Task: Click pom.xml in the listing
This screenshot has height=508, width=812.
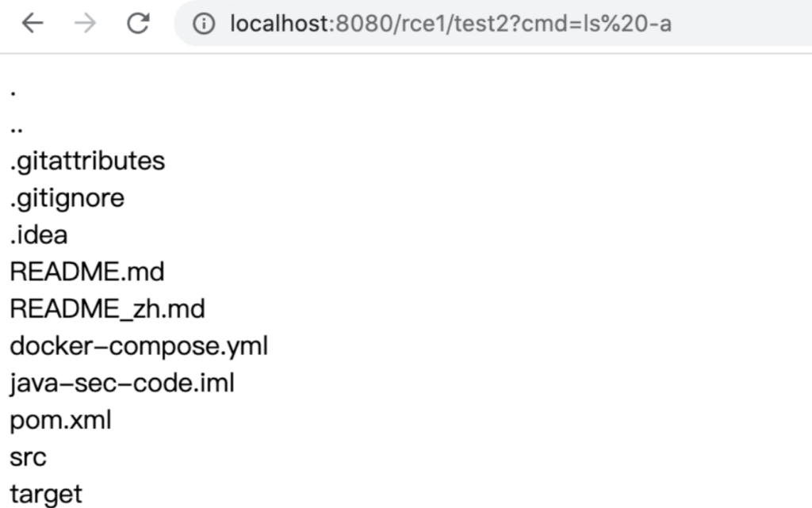Action: [x=60, y=421]
